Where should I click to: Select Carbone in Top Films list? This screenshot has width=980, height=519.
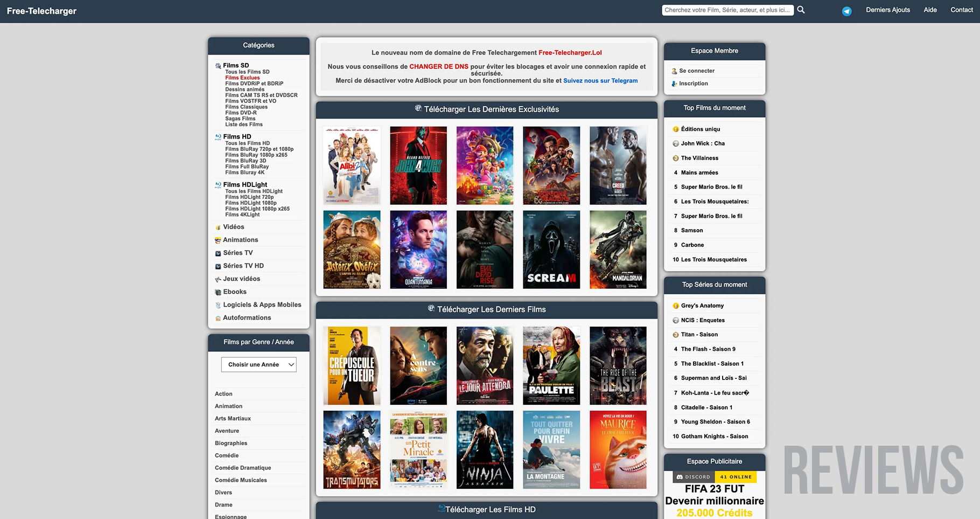[692, 245]
